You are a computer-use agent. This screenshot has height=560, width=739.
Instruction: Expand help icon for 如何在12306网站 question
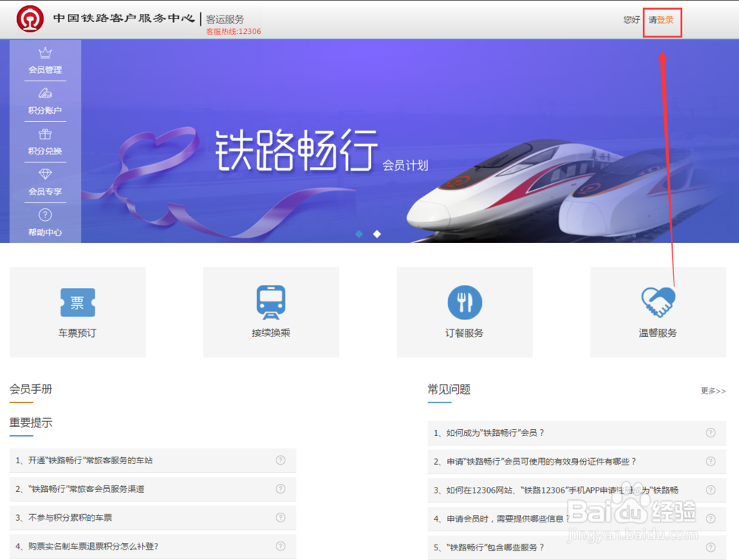click(x=711, y=491)
